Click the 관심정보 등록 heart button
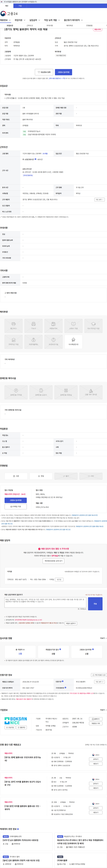 (x=44, y=72)
